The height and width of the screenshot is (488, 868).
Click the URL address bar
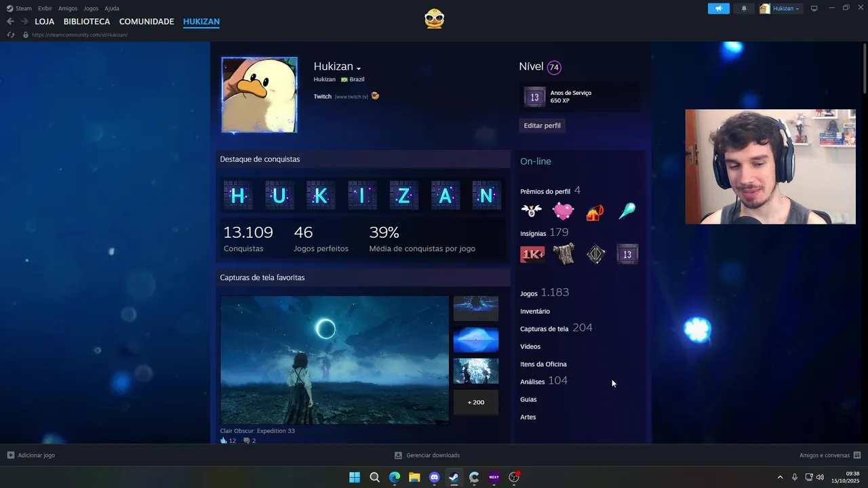[79, 35]
